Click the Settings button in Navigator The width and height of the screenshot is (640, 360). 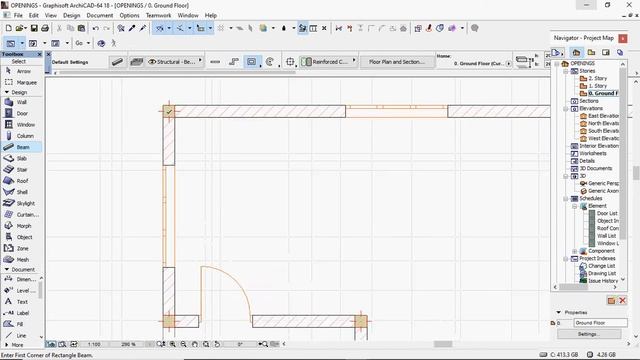click(x=589, y=334)
